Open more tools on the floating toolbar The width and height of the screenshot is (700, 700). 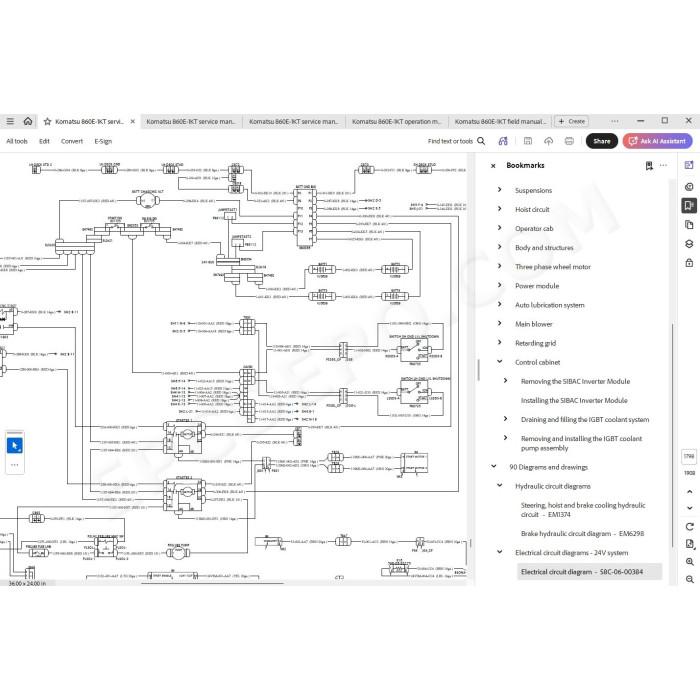[x=15, y=465]
